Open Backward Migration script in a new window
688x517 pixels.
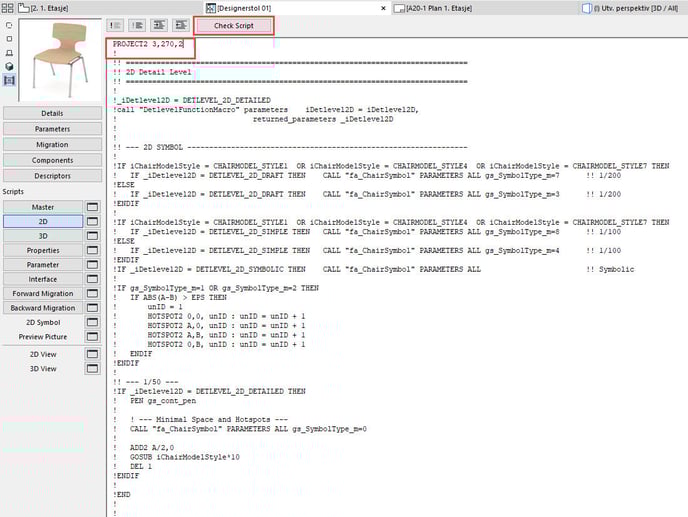(x=92, y=308)
